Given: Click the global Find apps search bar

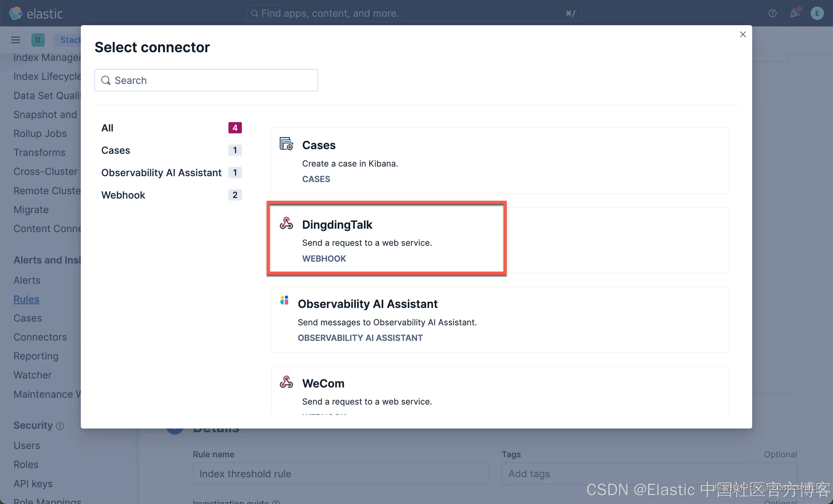Looking at the screenshot, I should pyautogui.click(x=414, y=14).
